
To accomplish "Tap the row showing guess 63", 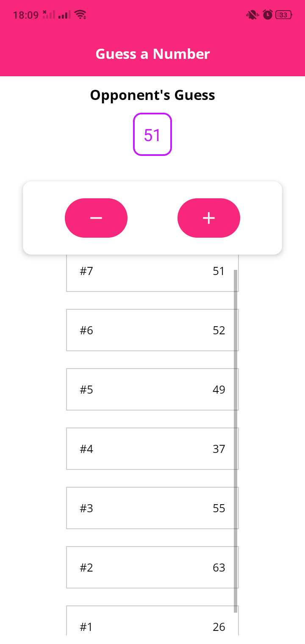I will 152,567.
